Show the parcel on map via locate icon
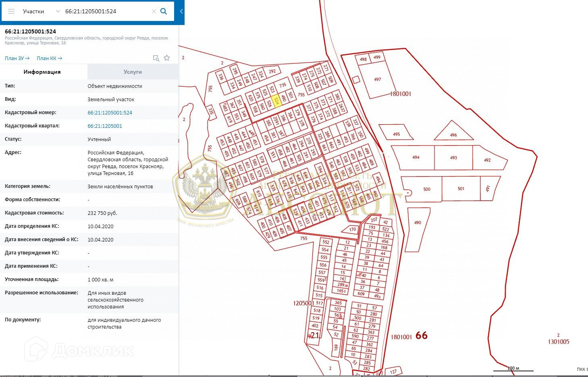 156,58
